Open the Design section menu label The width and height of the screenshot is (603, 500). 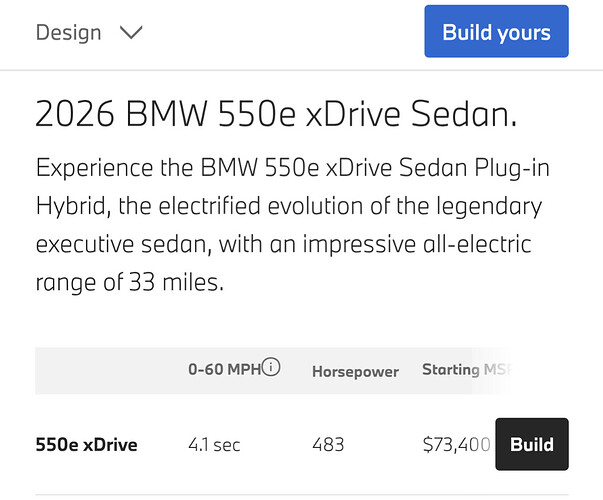(x=69, y=32)
